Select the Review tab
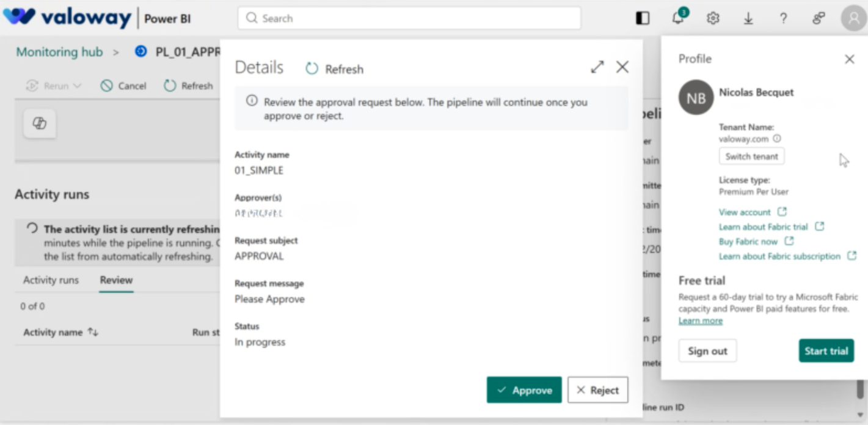Screen dimensions: 868x425 [116, 280]
